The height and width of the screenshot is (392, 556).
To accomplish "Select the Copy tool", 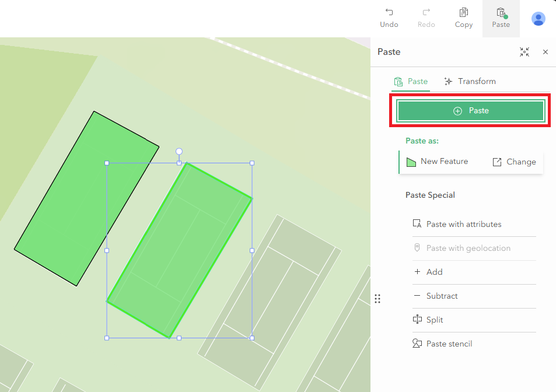I will (463, 17).
